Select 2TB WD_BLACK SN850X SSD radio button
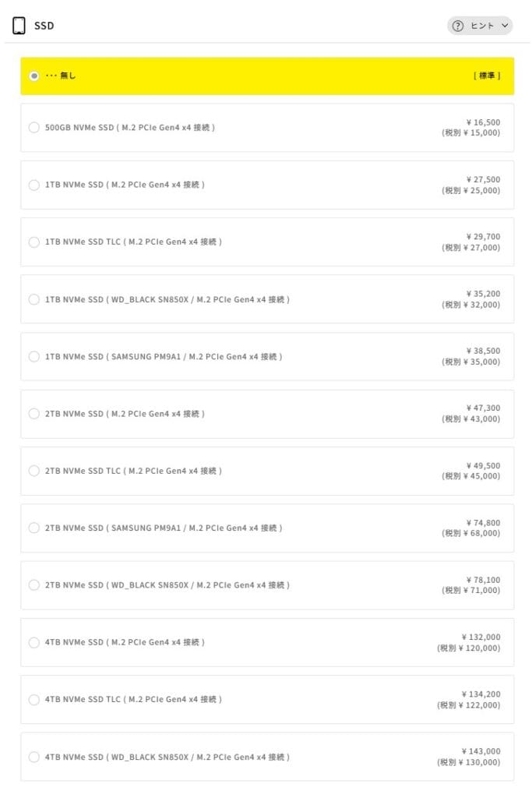 point(34,585)
